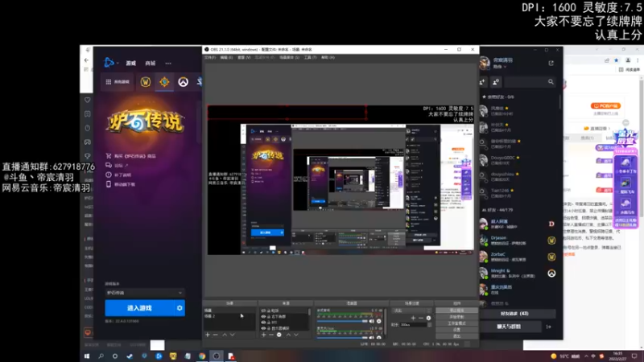Open game settings gear next to play
644x362 pixels.
tap(180, 308)
